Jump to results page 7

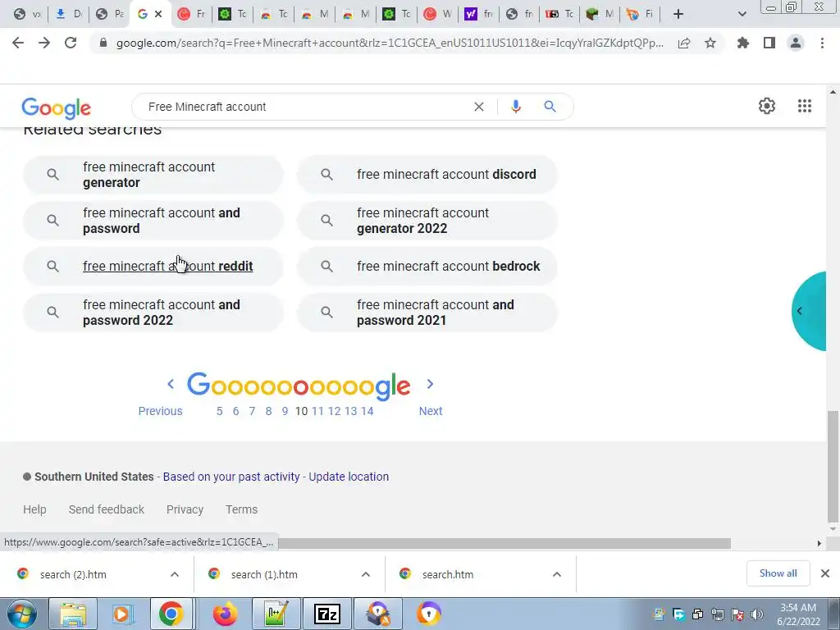tap(252, 411)
